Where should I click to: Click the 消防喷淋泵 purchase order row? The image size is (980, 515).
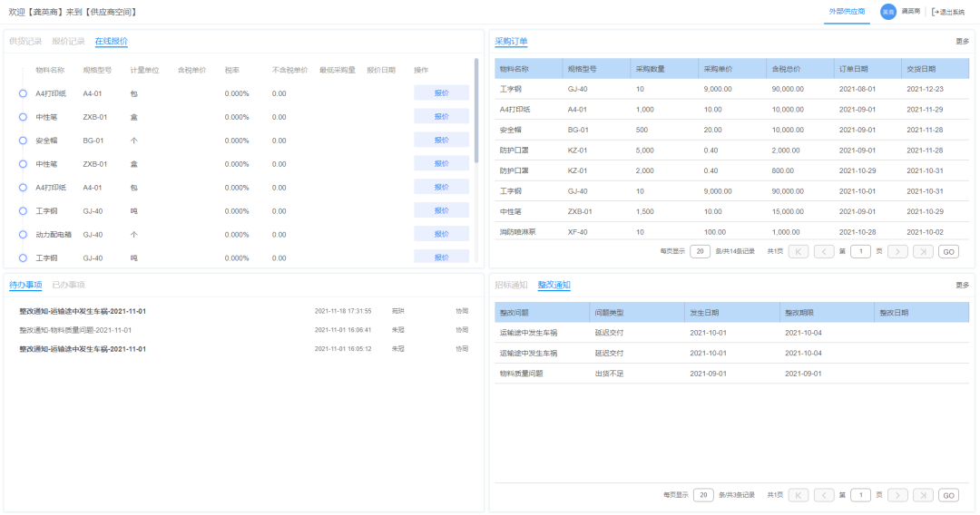[732, 231]
